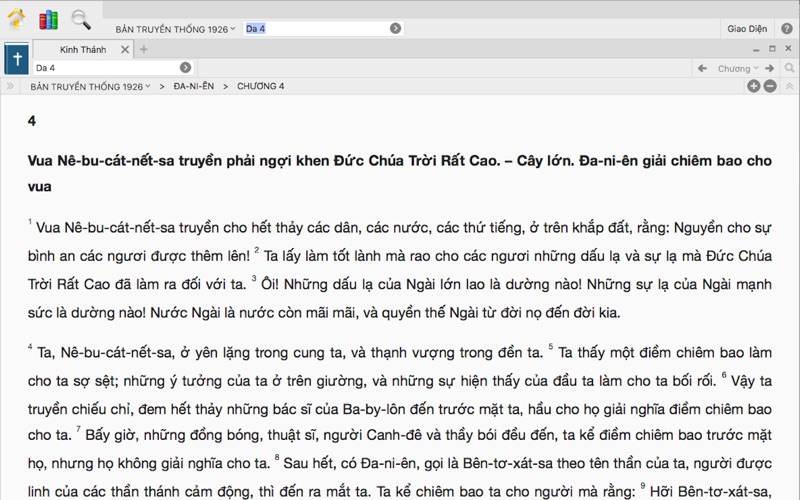Click chapter number heading 4
Viewport: 800px width, 500px height.
pyautogui.click(x=32, y=121)
